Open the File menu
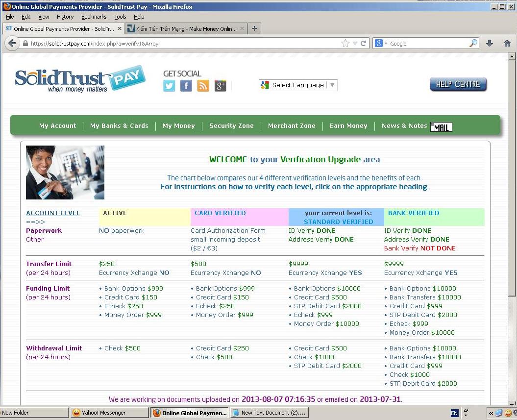Image resolution: width=517 pixels, height=420 pixels. pyautogui.click(x=10, y=17)
